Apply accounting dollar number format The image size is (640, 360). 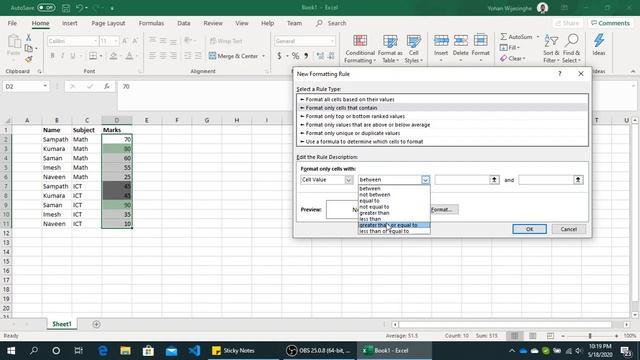pyautogui.click(x=279, y=56)
